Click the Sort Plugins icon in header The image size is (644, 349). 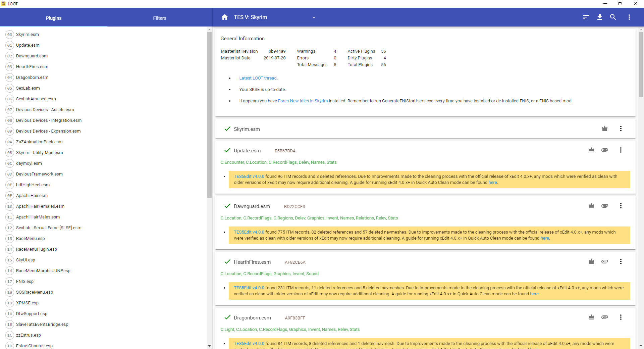pyautogui.click(x=586, y=17)
